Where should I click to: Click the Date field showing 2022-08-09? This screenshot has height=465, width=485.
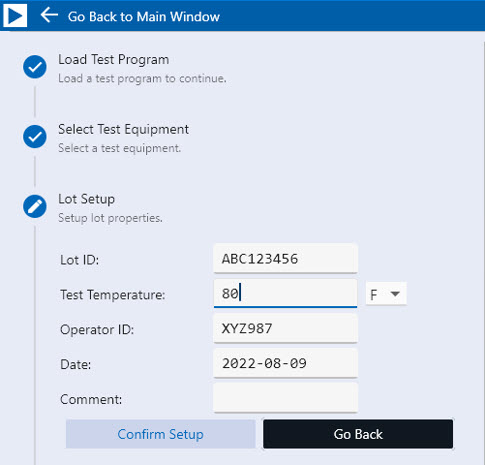tap(285, 363)
